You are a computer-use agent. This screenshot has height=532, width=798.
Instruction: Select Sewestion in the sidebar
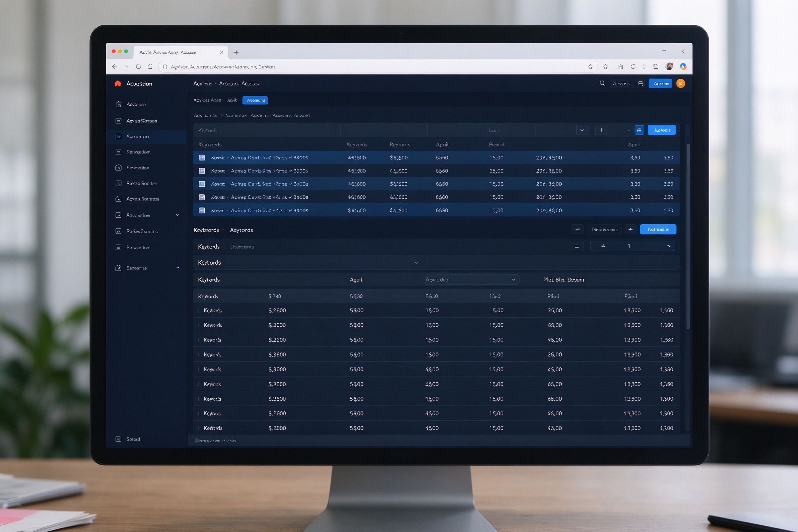(137, 168)
